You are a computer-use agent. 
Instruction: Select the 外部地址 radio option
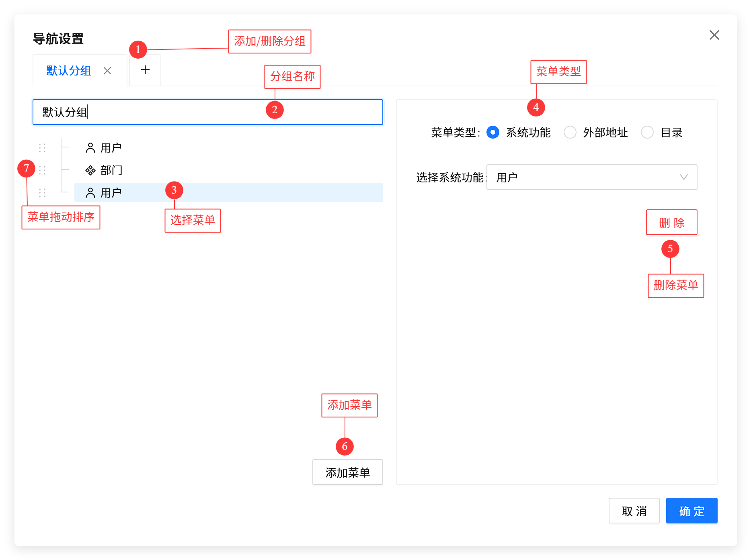[570, 132]
